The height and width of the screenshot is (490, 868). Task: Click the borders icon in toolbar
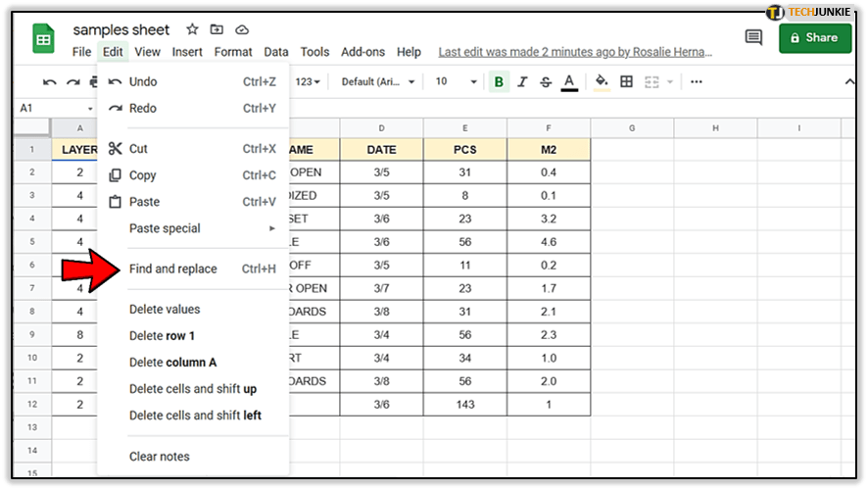click(627, 82)
